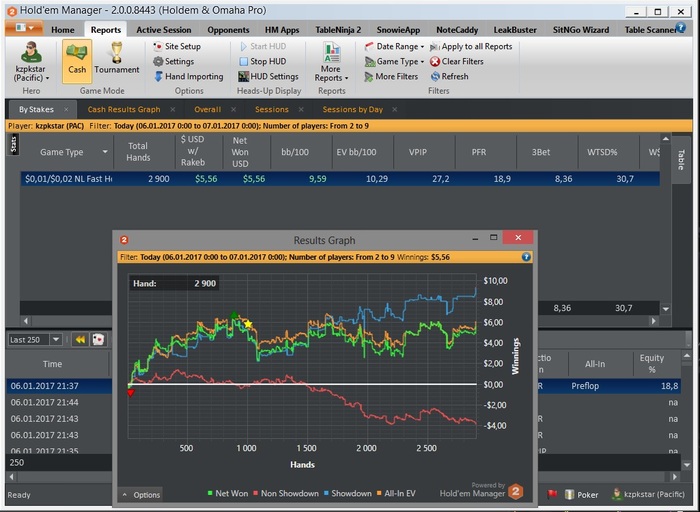Expand Options in Results Graph window
Image resolution: width=700 pixels, height=512 pixels.
tap(142, 495)
